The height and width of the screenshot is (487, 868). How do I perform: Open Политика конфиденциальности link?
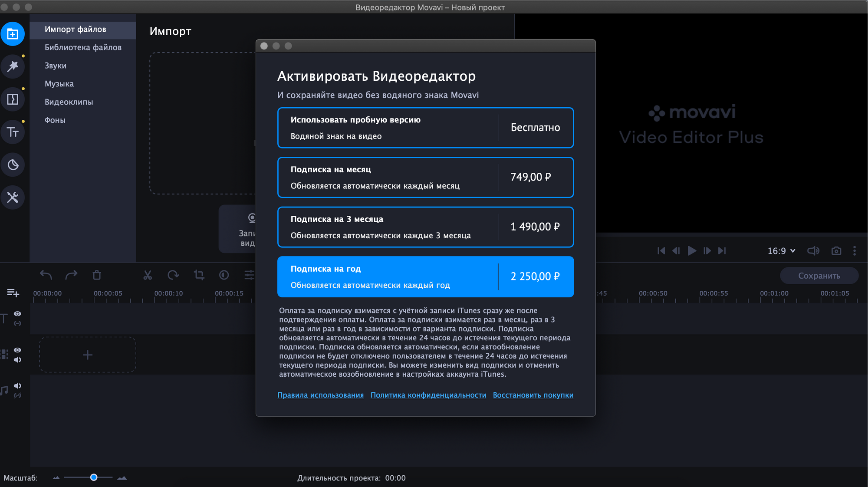click(428, 395)
